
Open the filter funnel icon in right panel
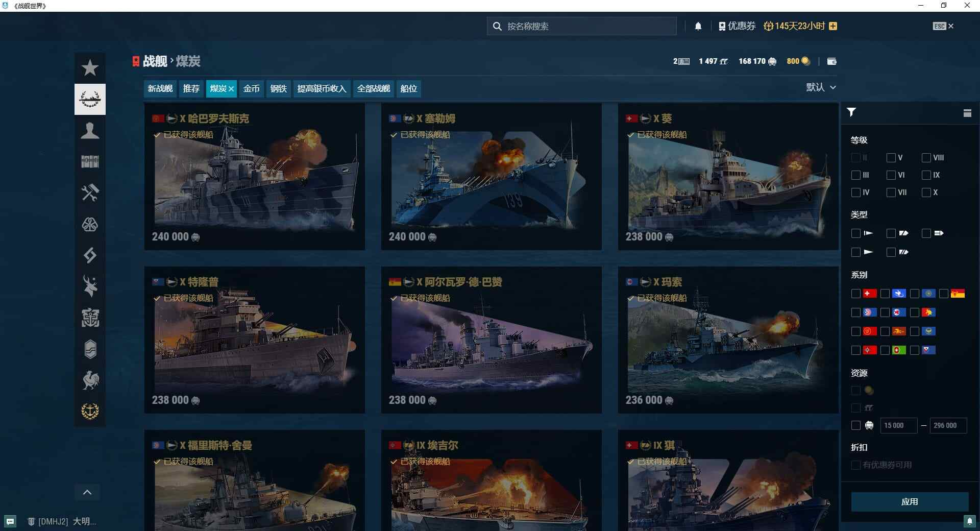(851, 112)
